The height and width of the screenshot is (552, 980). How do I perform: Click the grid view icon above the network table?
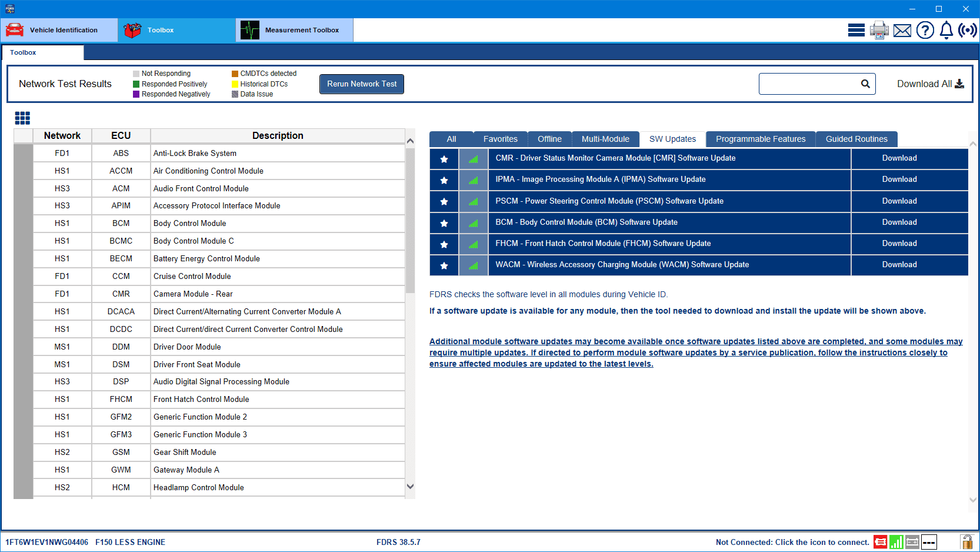[x=22, y=118]
